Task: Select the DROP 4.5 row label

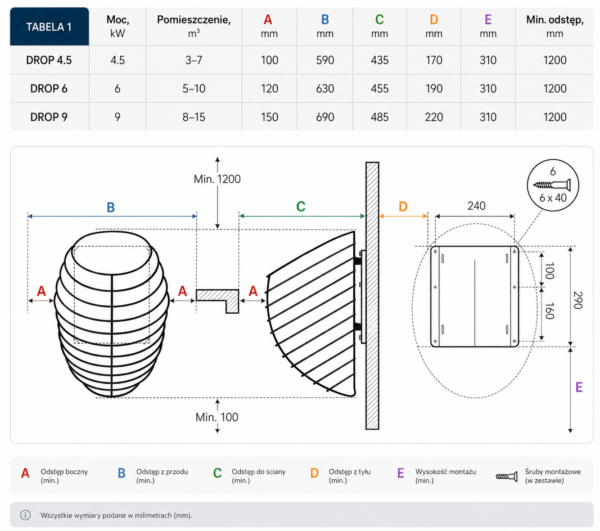Action: pyautogui.click(x=49, y=60)
